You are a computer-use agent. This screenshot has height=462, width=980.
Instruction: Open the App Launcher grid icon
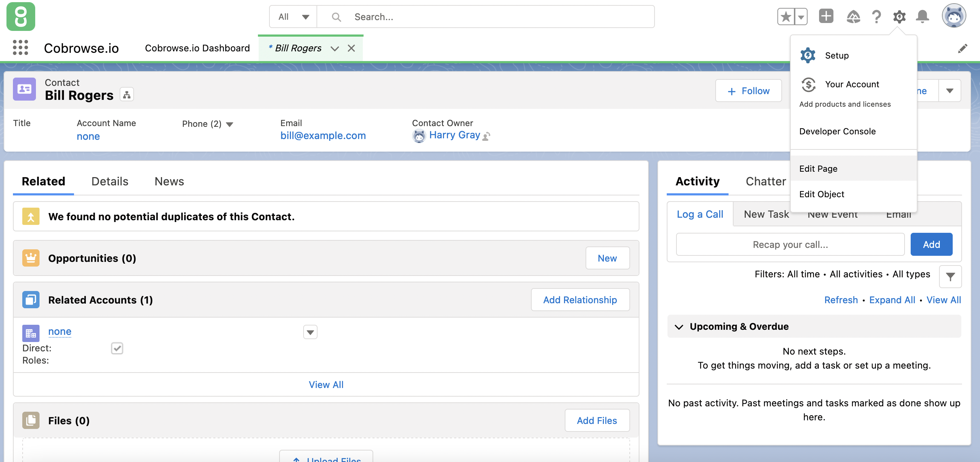click(20, 48)
